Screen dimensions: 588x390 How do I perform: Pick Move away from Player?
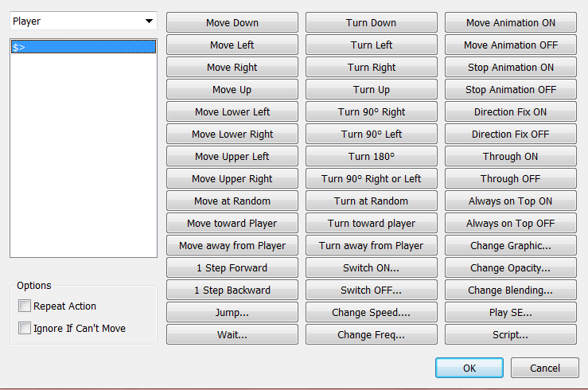click(x=232, y=245)
